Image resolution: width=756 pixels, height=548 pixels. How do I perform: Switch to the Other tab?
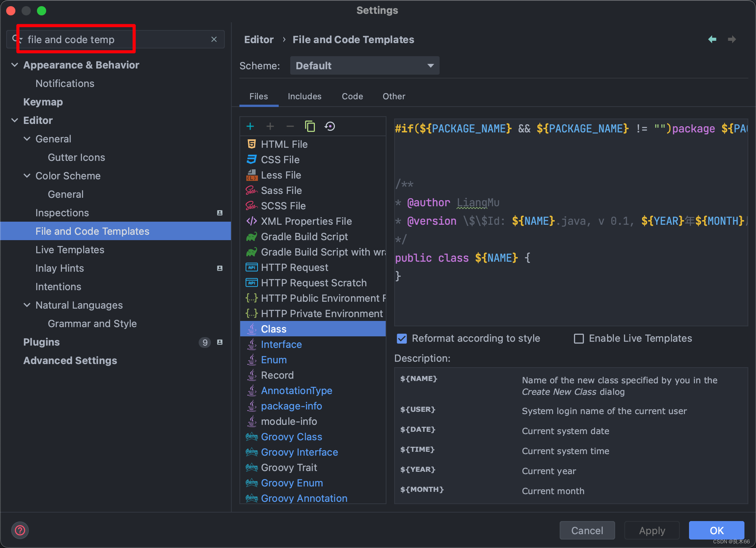[394, 96]
